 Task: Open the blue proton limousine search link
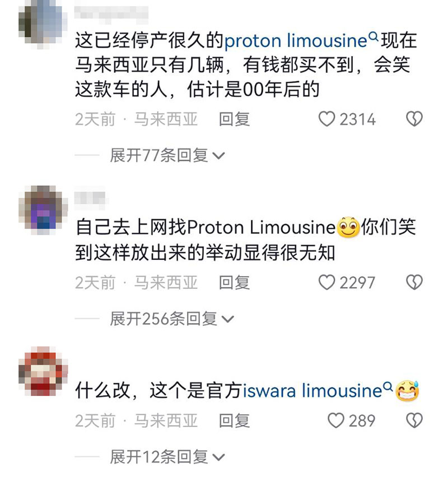point(296,40)
